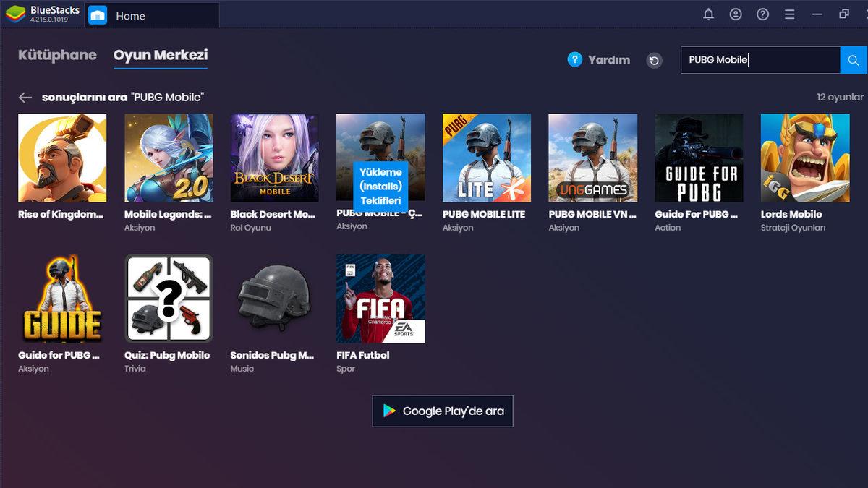
Task: Open the help question mark icon
Action: pos(762,14)
